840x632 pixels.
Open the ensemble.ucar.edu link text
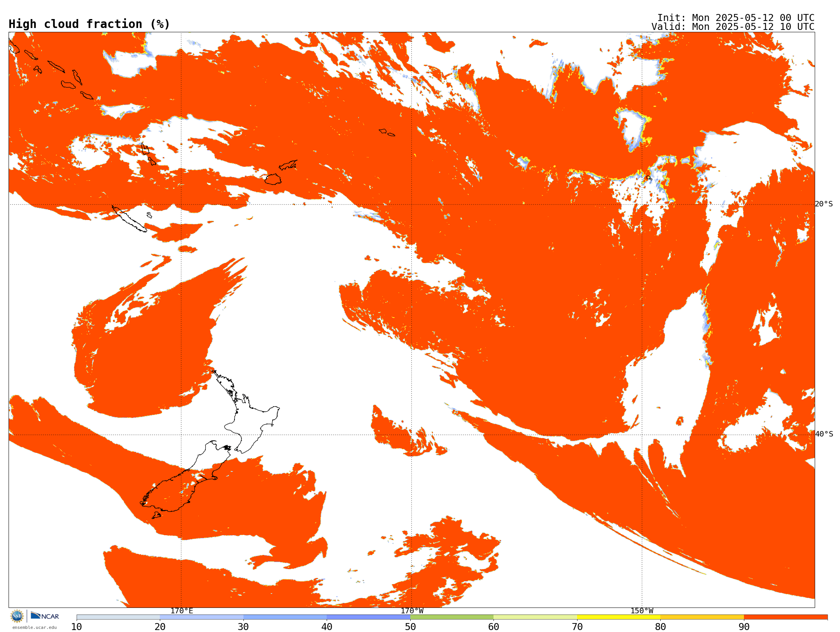point(34,627)
